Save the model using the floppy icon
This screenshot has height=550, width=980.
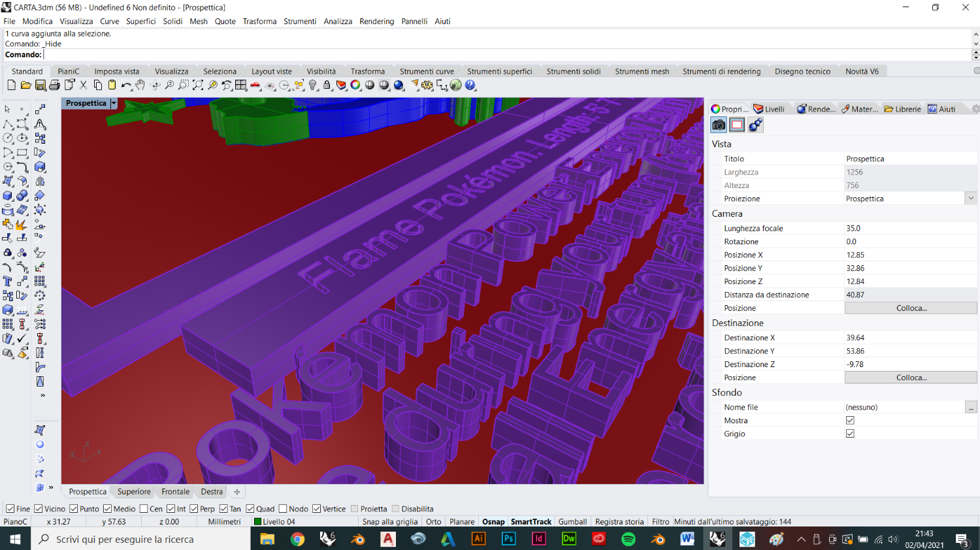pos(40,85)
